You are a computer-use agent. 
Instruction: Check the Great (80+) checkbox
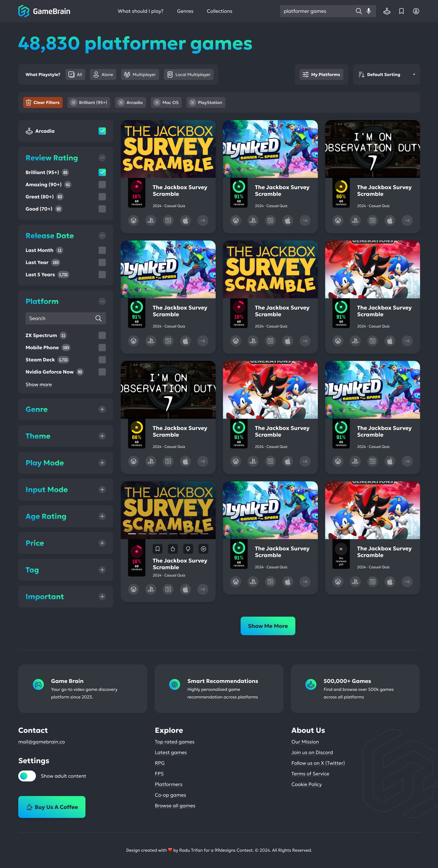(102, 196)
